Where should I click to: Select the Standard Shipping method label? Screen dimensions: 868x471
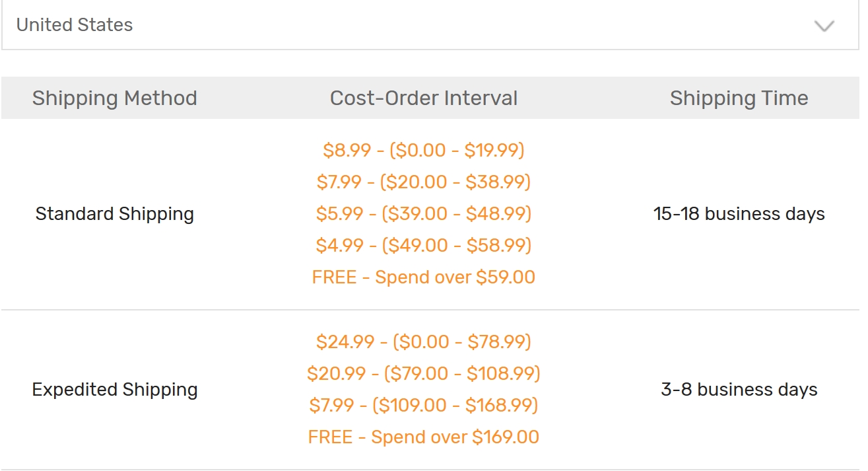point(115,214)
